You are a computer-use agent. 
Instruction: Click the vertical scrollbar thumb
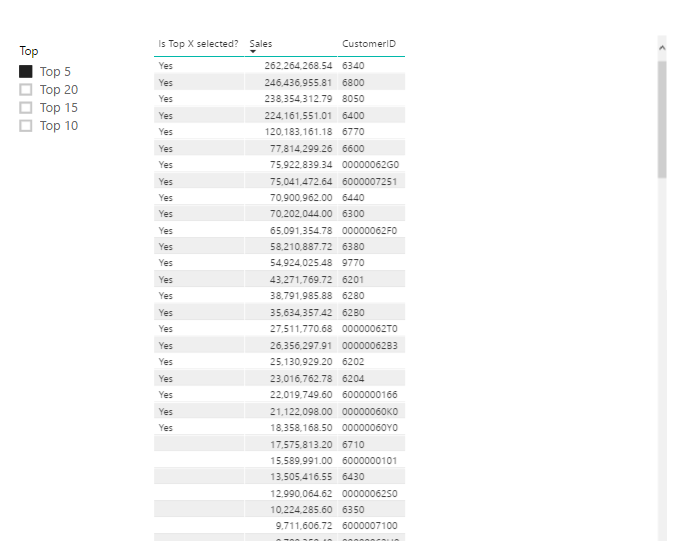click(662, 120)
